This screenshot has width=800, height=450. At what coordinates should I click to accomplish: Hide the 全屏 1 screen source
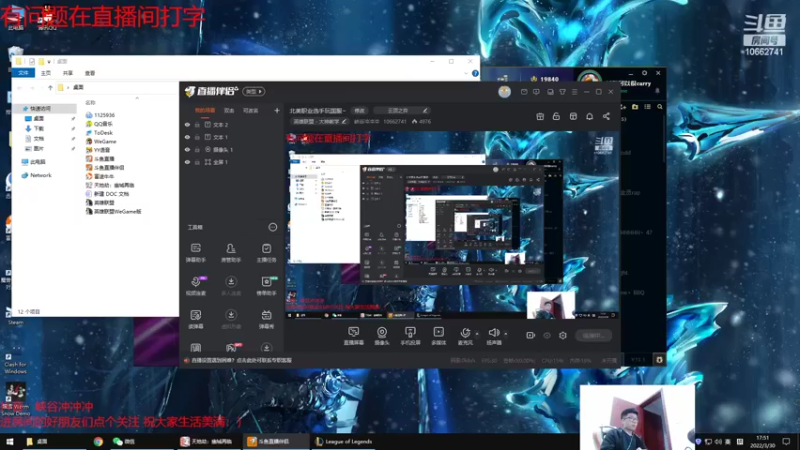coord(187,162)
